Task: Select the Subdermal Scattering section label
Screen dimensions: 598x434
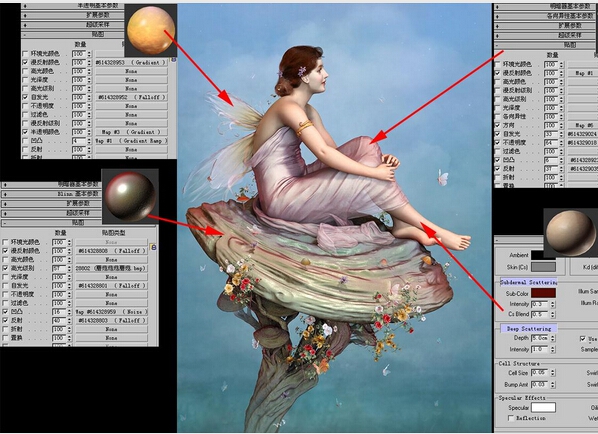Action: tap(529, 282)
